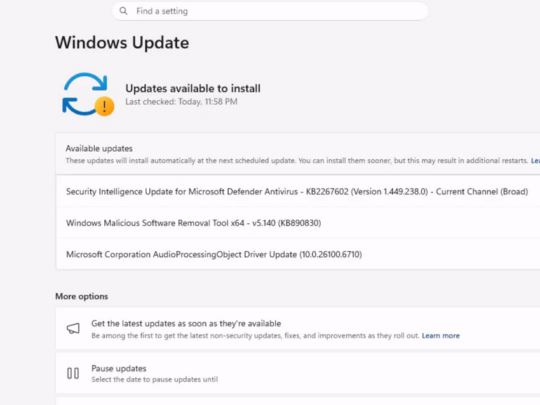Viewport: 540px width, 405px height.
Task: Select AudioProcessingObject Driver Update row
Action: tap(298, 254)
